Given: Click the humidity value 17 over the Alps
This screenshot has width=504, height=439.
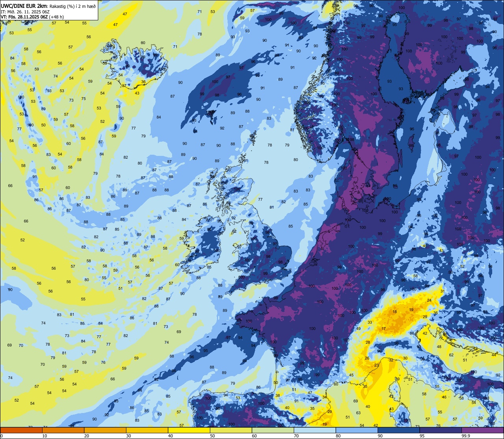Looking at the screenshot, I should [384, 329].
